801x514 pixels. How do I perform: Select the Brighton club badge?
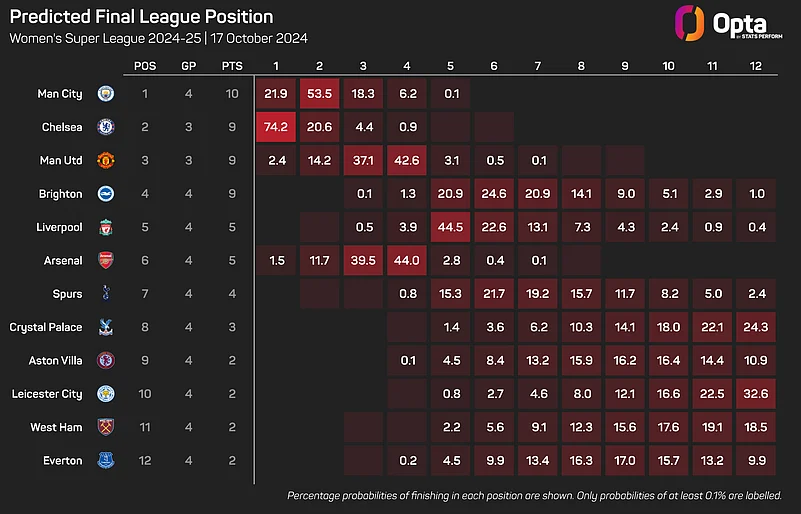tap(106, 194)
